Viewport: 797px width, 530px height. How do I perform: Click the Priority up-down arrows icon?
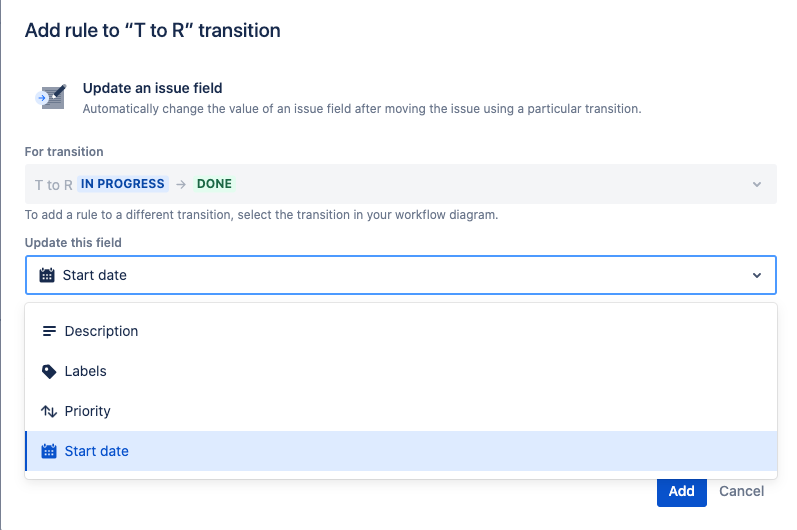coord(49,411)
